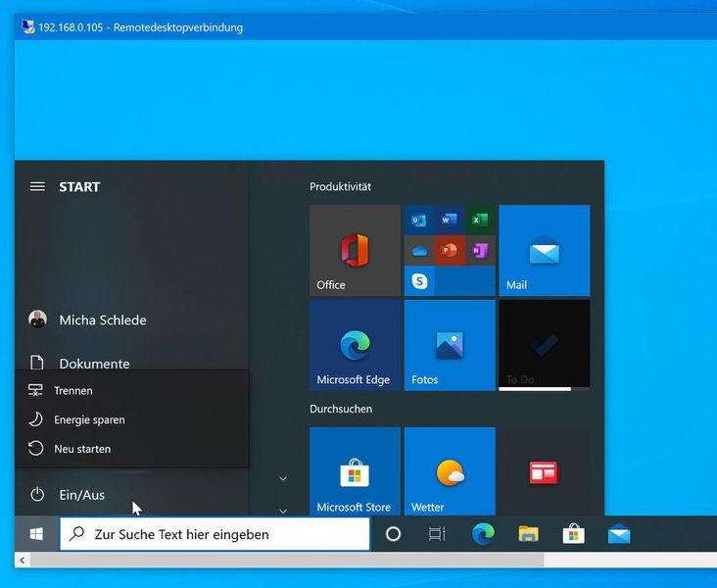Click the horizontal scrollbar left arrow
The width and height of the screenshot is (717, 588).
(22, 560)
